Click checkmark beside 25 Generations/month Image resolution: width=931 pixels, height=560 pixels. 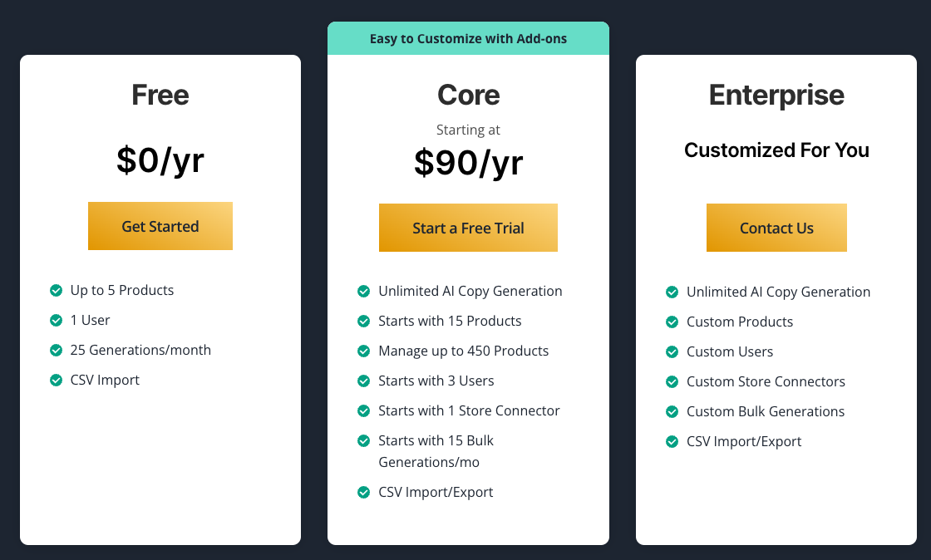tap(57, 350)
